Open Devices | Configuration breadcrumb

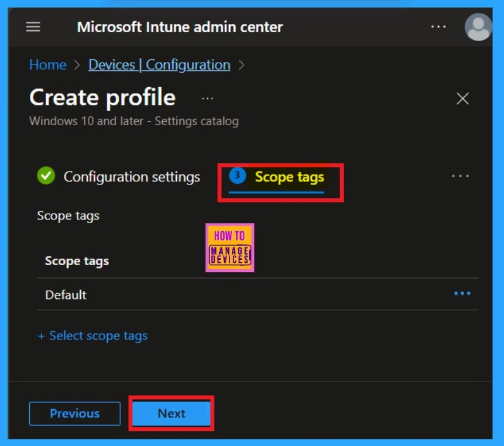click(159, 65)
